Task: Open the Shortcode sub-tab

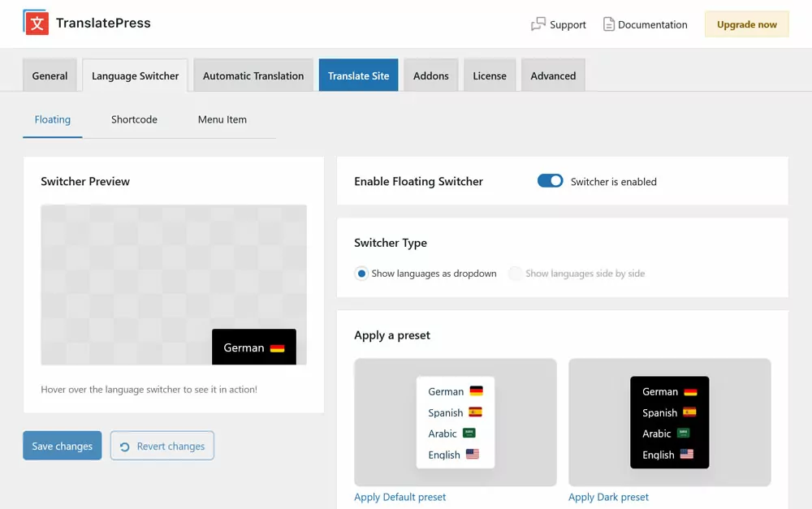Action: 134,119
